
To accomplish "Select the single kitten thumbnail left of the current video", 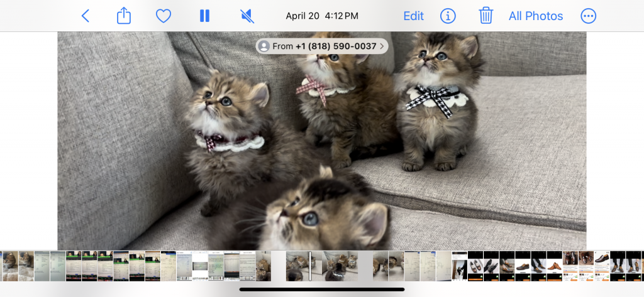I will (264, 266).
